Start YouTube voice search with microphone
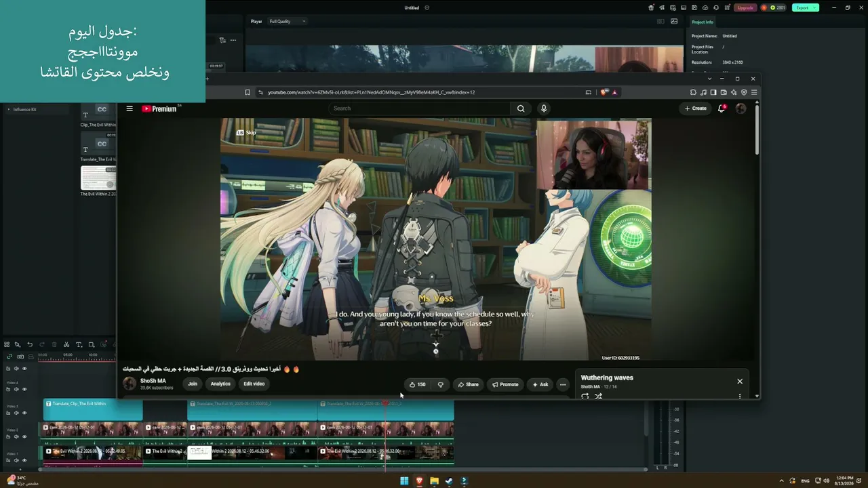868x488 pixels. pos(543,108)
